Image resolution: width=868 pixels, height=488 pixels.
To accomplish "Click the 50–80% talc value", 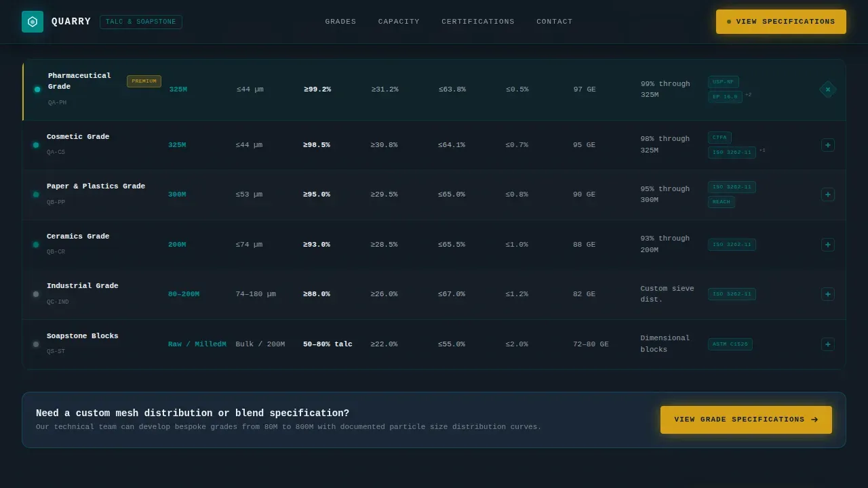I will [x=328, y=344].
